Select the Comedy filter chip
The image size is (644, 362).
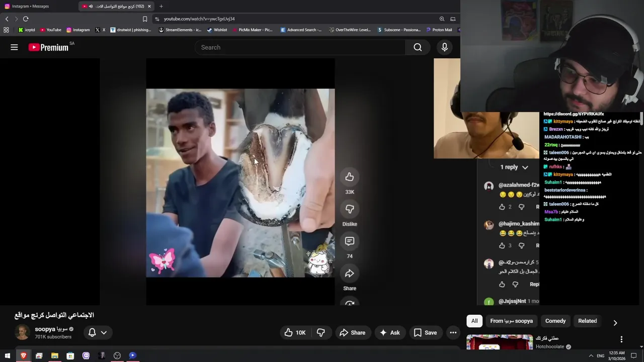click(555, 321)
